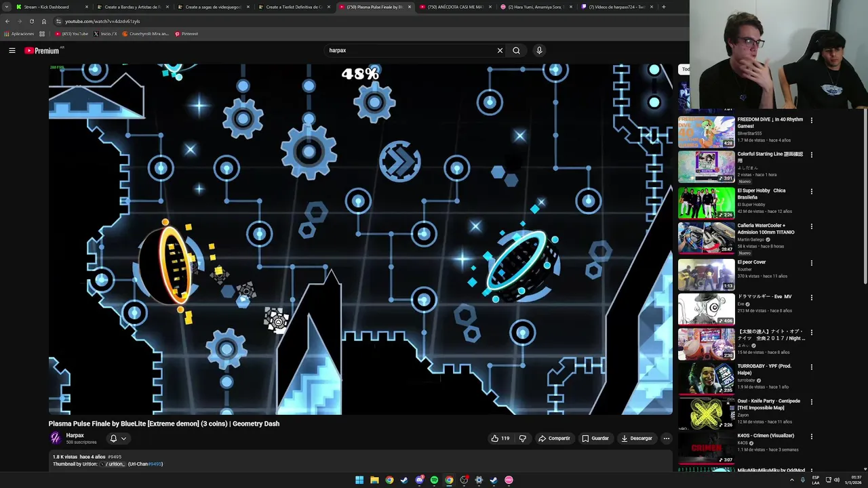Open K4OS Crimen Visualizer video title
This screenshot has height=488, width=868.
pyautogui.click(x=766, y=436)
